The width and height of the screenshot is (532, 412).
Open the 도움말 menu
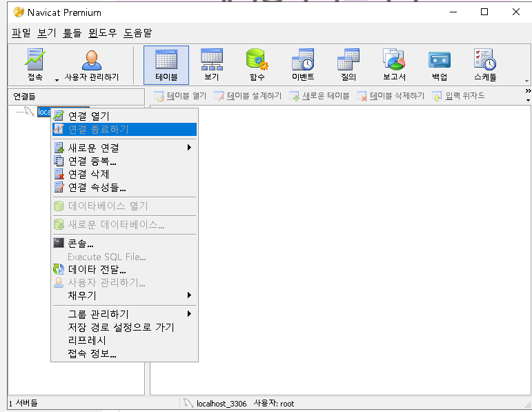(137, 33)
